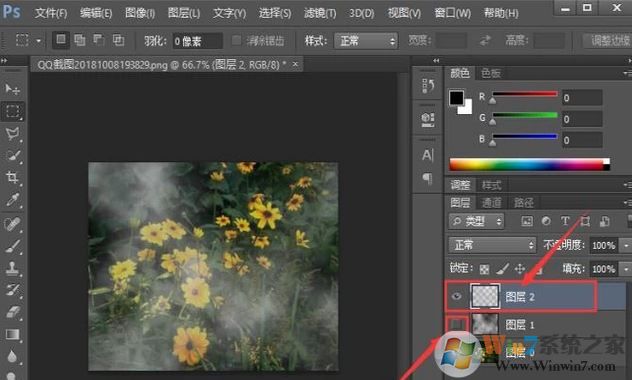The image size is (632, 380).
Task: Show 图层 1 visibility box
Action: (x=457, y=324)
